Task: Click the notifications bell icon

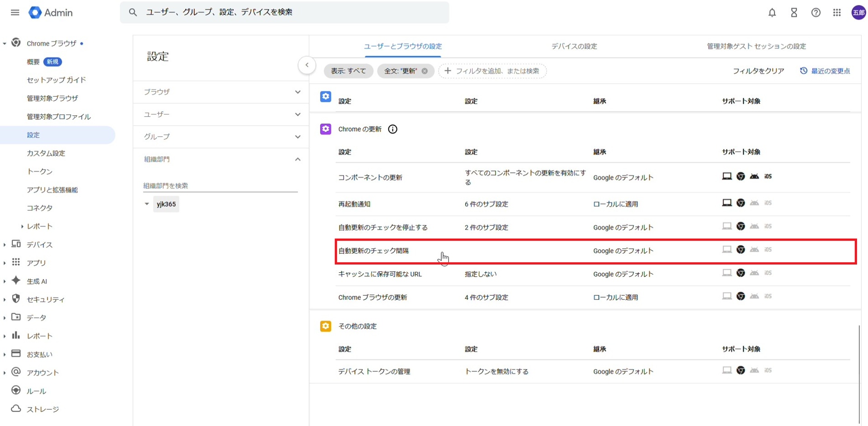Action: (772, 13)
